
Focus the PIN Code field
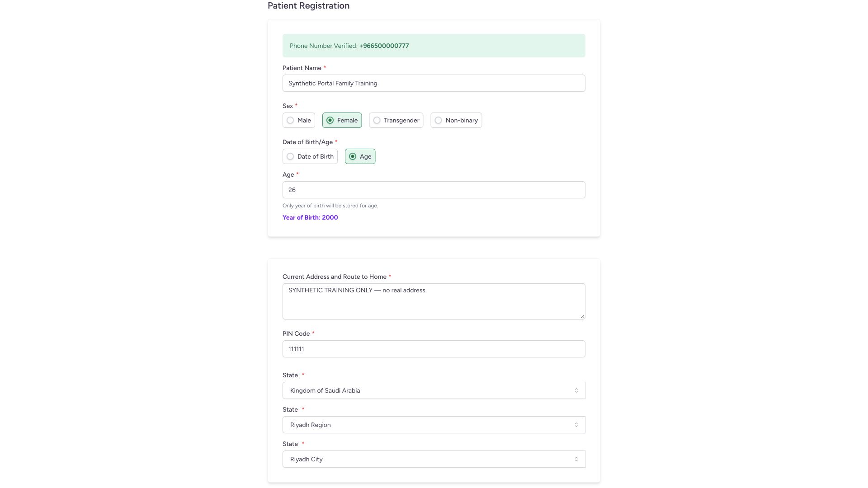pos(434,349)
